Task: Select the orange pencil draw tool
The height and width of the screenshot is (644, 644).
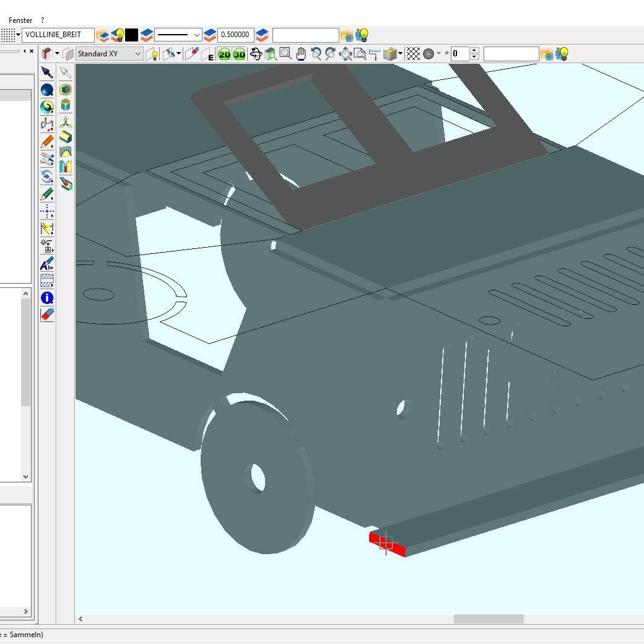Action: 47,142
